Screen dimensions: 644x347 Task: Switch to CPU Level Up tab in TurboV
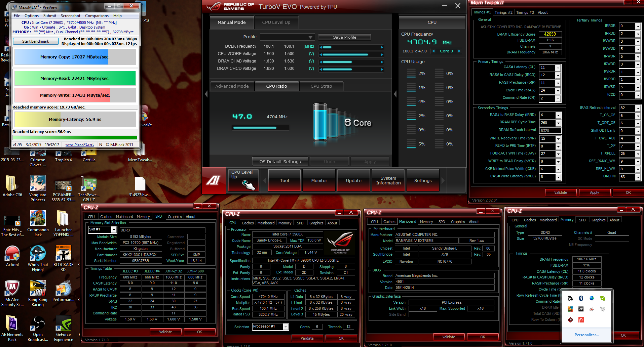pos(276,23)
